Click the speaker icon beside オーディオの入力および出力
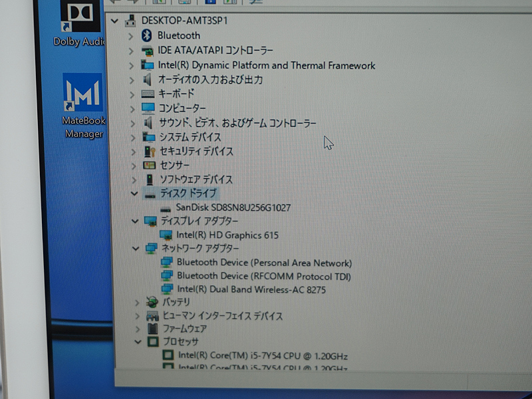This screenshot has height=399, width=532. click(x=147, y=80)
